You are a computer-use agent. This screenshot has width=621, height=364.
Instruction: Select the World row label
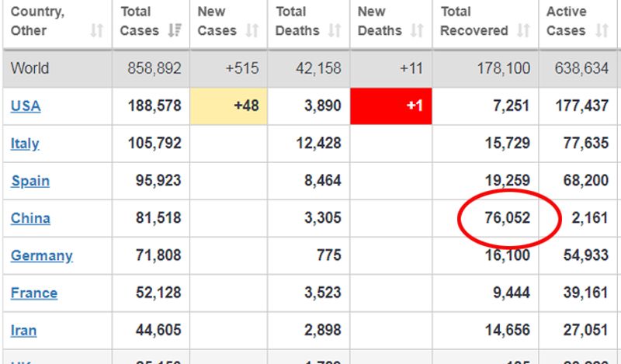click(29, 68)
